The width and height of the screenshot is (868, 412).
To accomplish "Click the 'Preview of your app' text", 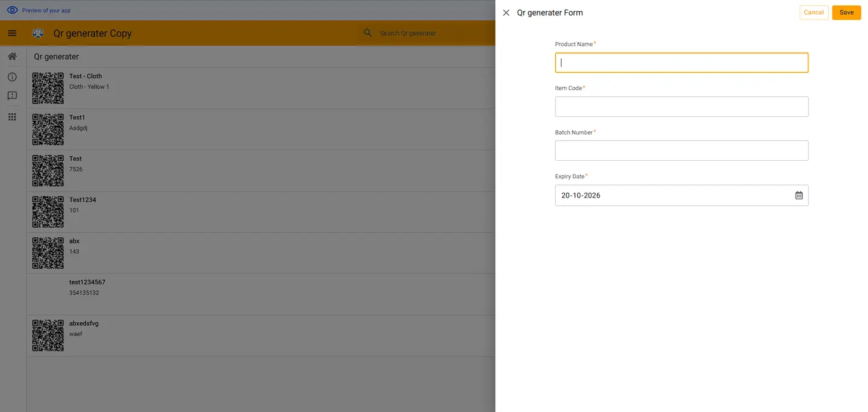I will point(46,10).
